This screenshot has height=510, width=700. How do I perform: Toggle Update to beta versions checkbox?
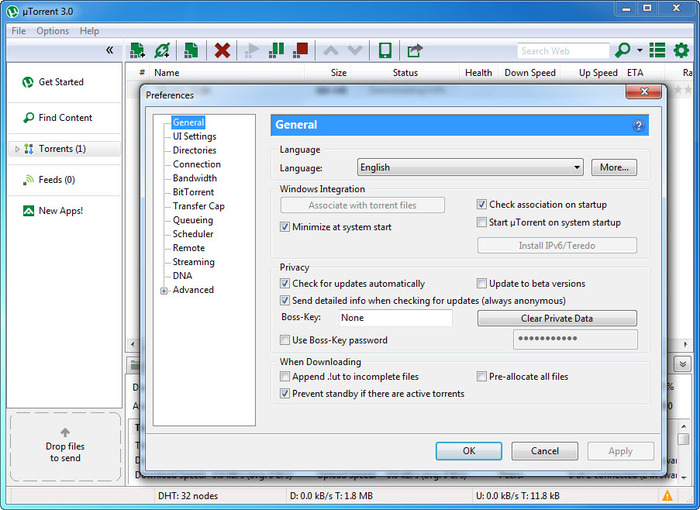(x=482, y=284)
